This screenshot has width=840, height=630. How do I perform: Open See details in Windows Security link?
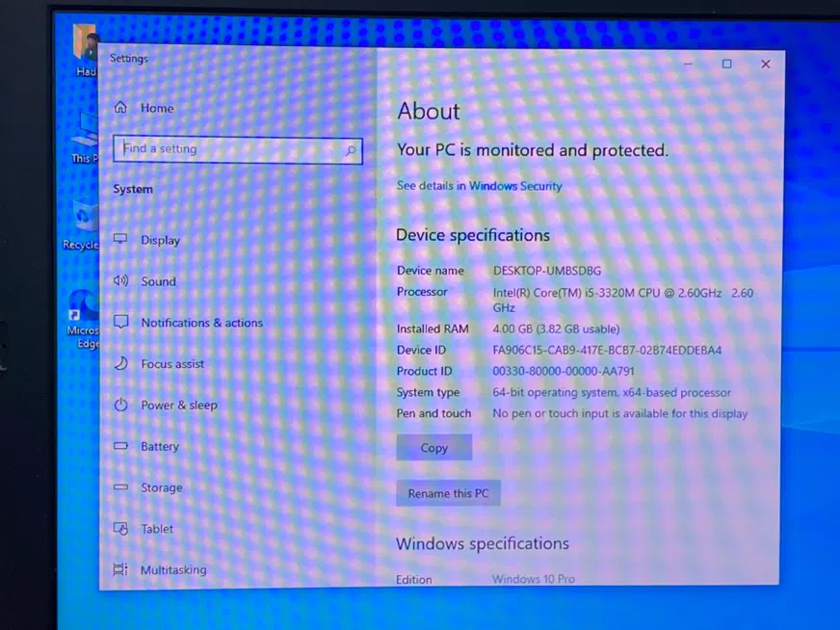pos(479,186)
